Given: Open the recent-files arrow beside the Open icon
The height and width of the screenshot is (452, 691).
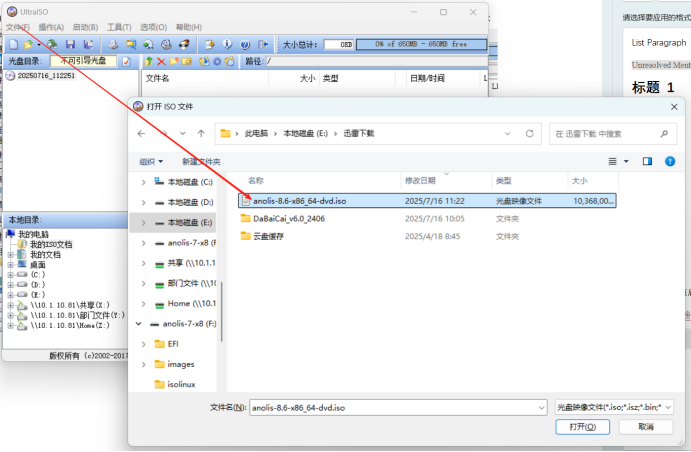Looking at the screenshot, I should (x=39, y=44).
